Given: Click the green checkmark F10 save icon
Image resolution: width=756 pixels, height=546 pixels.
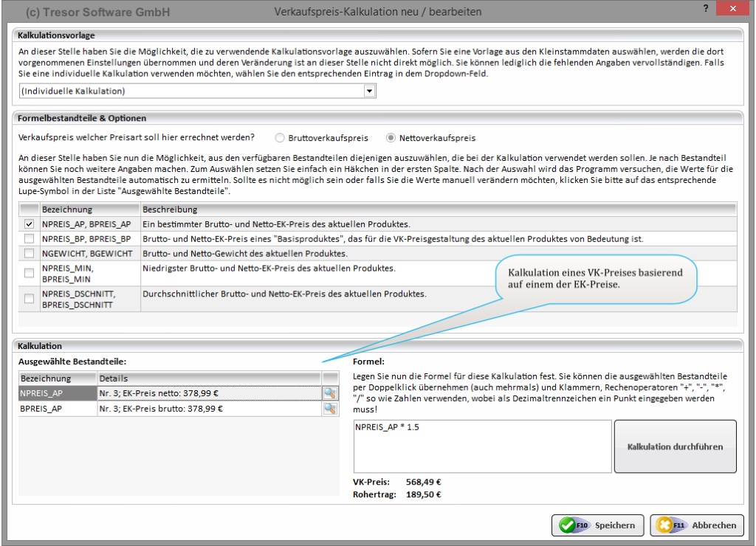Looking at the screenshot, I should point(568,525).
